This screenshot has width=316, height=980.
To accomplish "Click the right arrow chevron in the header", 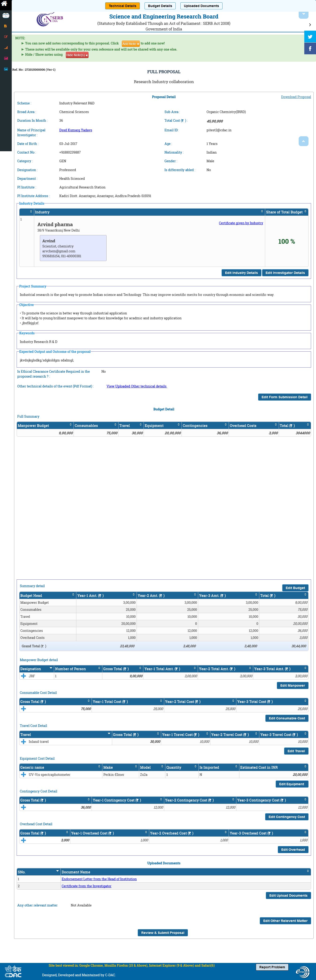I will pos(310,25).
